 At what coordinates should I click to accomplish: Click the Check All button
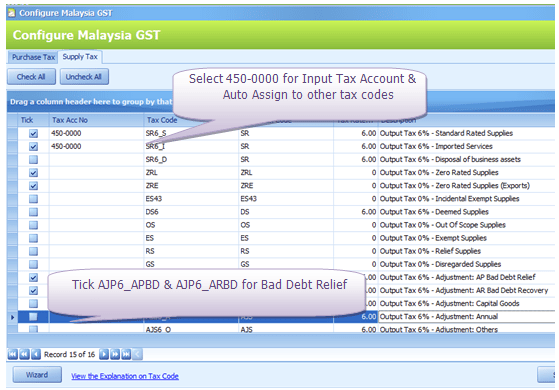(31, 77)
